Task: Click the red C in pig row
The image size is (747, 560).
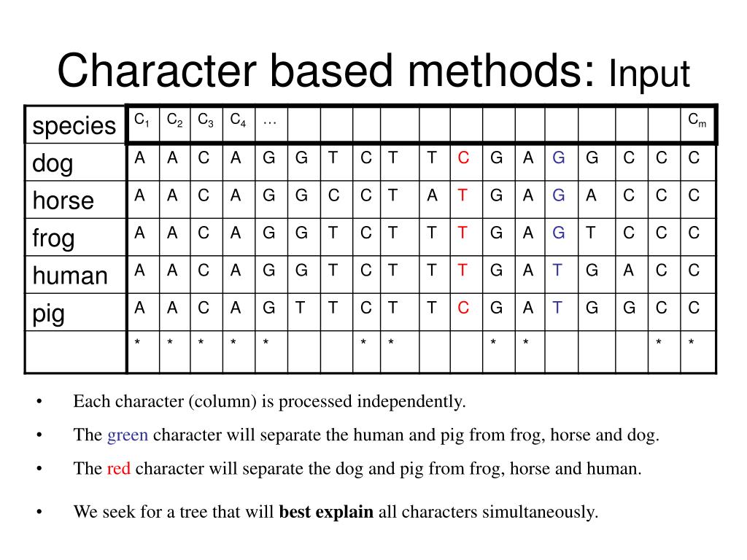Action: point(463,308)
